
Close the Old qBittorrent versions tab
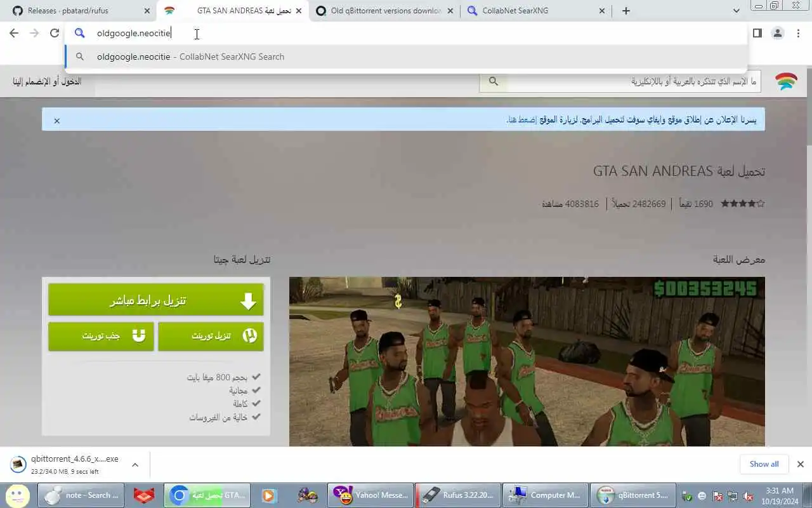coord(450,11)
